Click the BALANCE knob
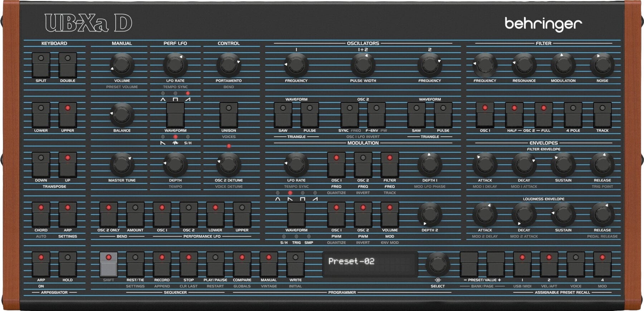This screenshot has width=644, height=311. 122,115
